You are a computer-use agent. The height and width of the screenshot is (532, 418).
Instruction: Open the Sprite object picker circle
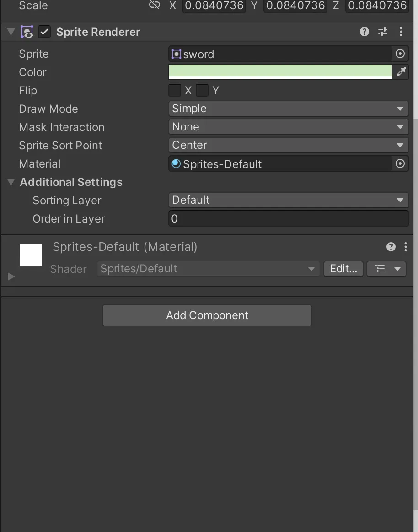point(400,54)
